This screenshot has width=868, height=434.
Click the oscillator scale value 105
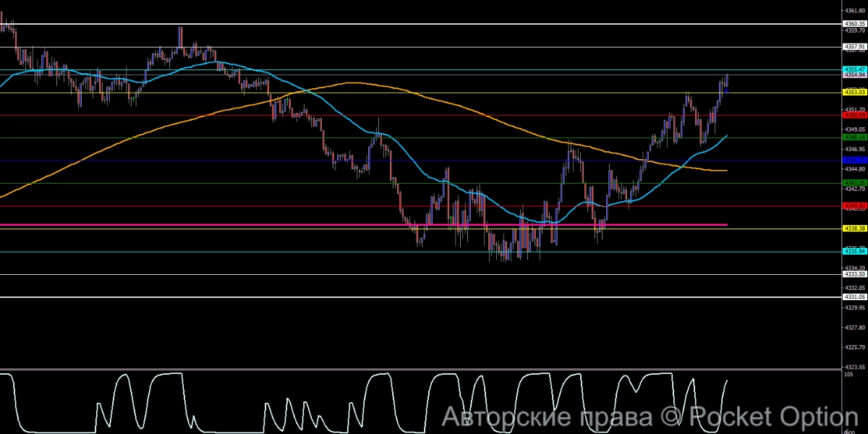pyautogui.click(x=848, y=375)
